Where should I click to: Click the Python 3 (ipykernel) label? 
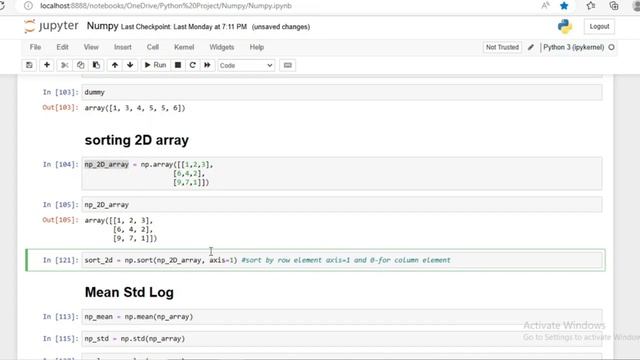tap(573, 47)
